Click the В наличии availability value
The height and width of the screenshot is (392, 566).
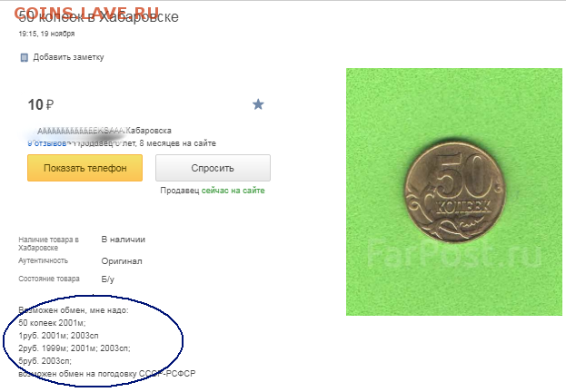click(123, 240)
